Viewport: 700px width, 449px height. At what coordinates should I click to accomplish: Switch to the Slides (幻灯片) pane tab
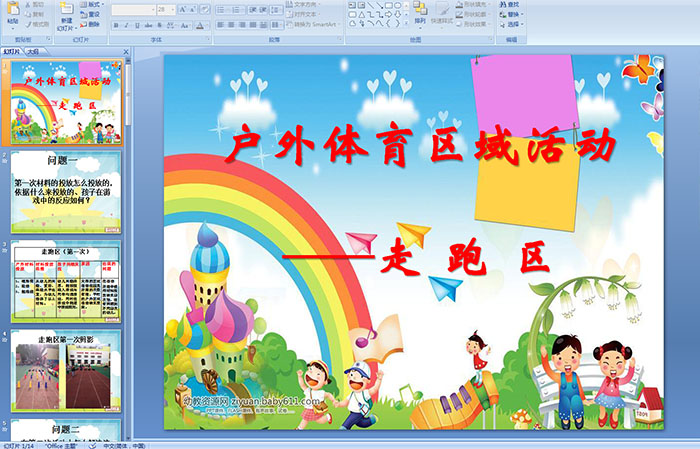coord(11,51)
